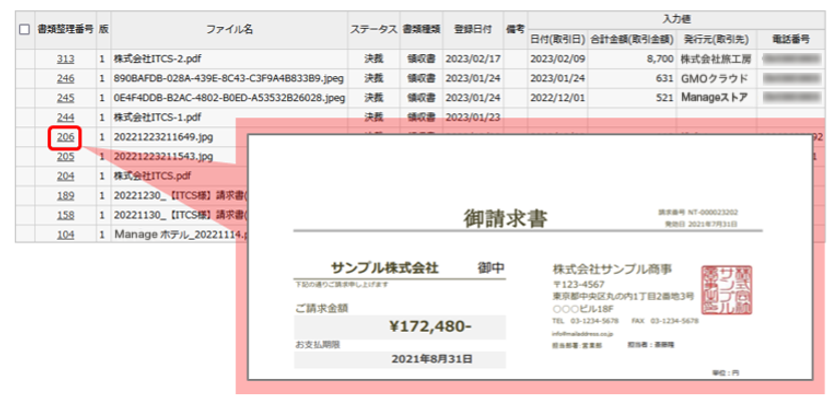Open document number 205 link
Viewport: 840px width, 407px height.
pyautogui.click(x=65, y=156)
